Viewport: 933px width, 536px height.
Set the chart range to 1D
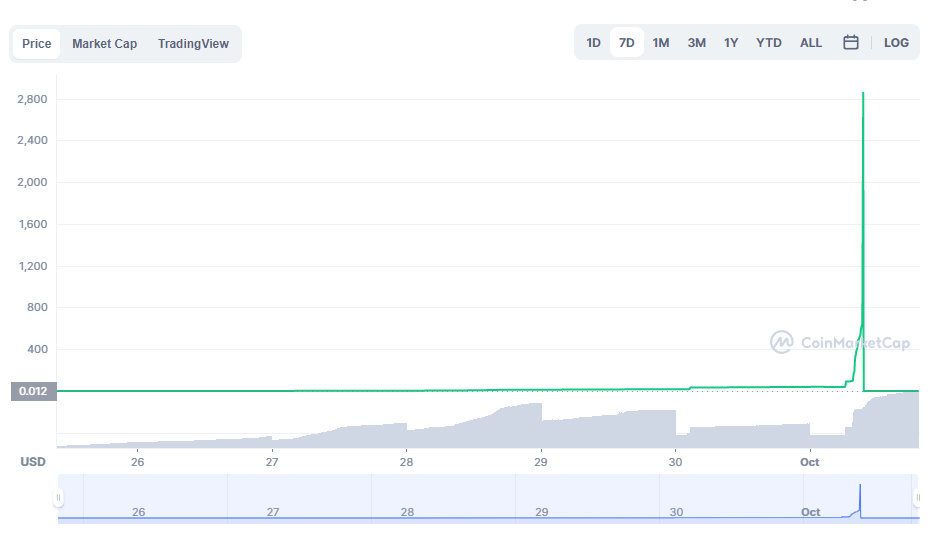click(x=593, y=43)
